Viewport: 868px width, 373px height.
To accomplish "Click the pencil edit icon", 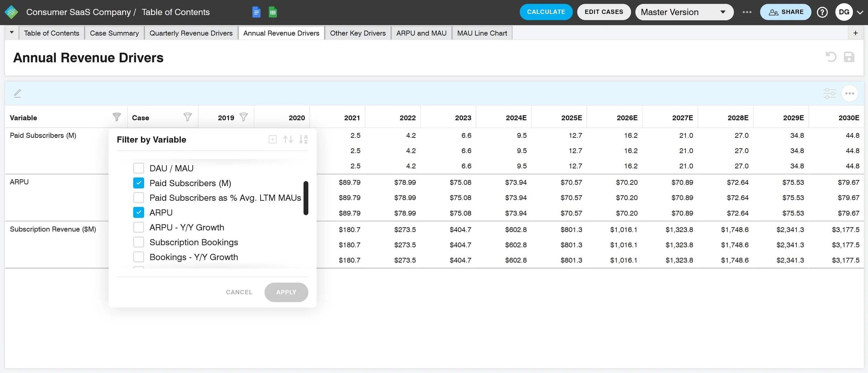I will pyautogui.click(x=17, y=93).
